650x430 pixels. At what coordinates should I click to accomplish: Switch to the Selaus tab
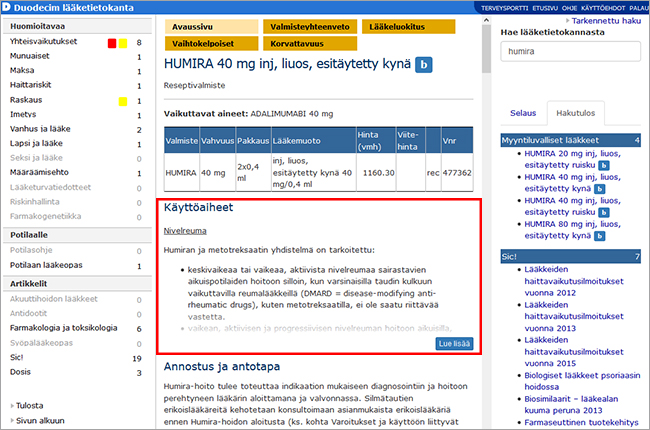(523, 113)
